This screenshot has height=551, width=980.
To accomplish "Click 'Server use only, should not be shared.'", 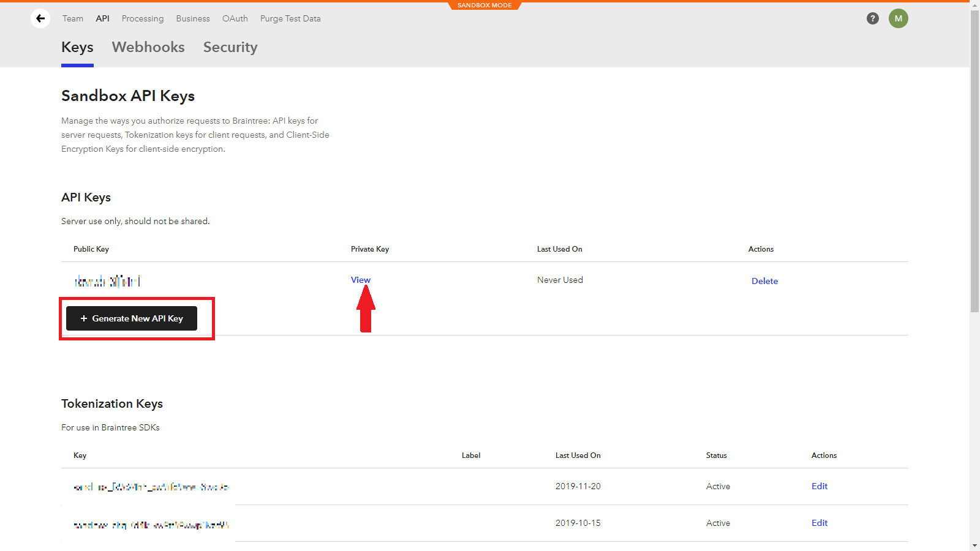I will pyautogui.click(x=135, y=221).
